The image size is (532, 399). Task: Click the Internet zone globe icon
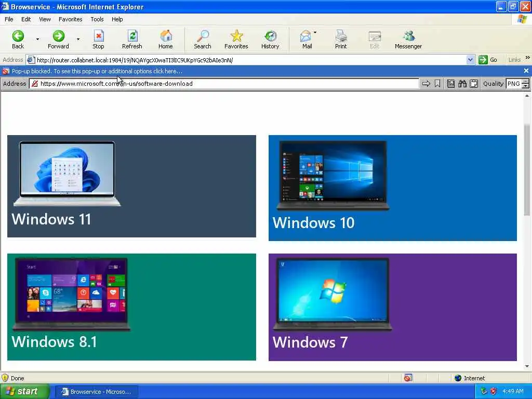coord(458,378)
